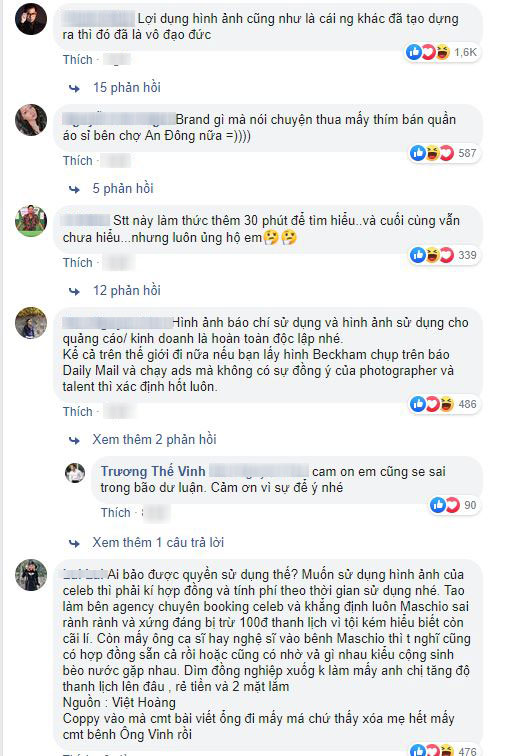Screen dimensions: 513x756
Task: Click Trương Thế Vinh's small avatar
Action: click(x=75, y=473)
